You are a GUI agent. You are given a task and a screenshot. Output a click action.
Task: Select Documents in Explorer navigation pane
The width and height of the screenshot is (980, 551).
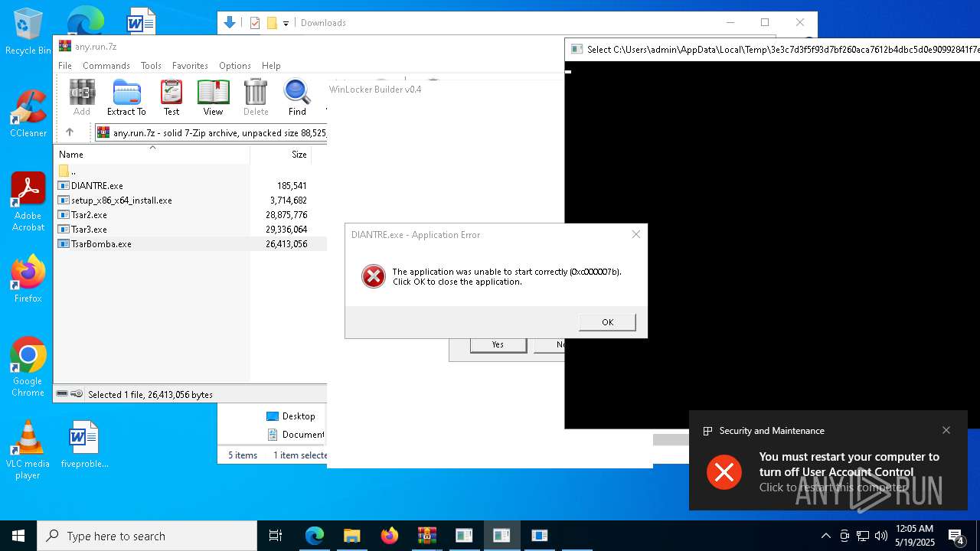296,435
